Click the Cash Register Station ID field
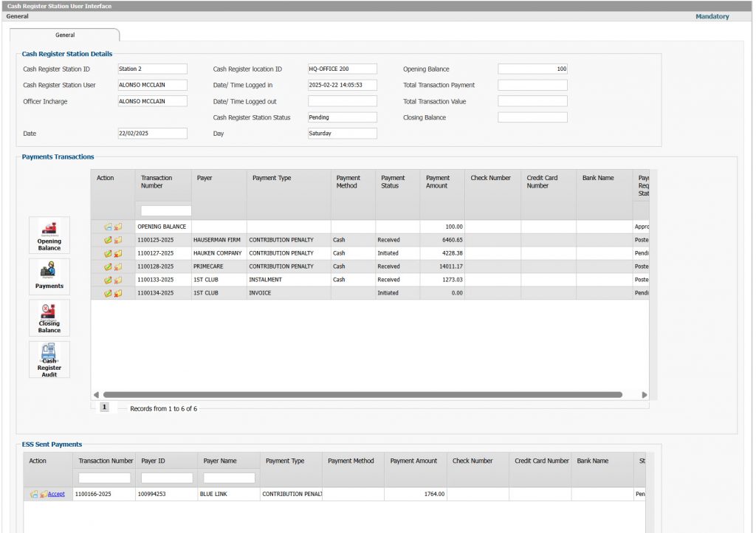Image resolution: width=756 pixels, height=533 pixels. point(152,69)
